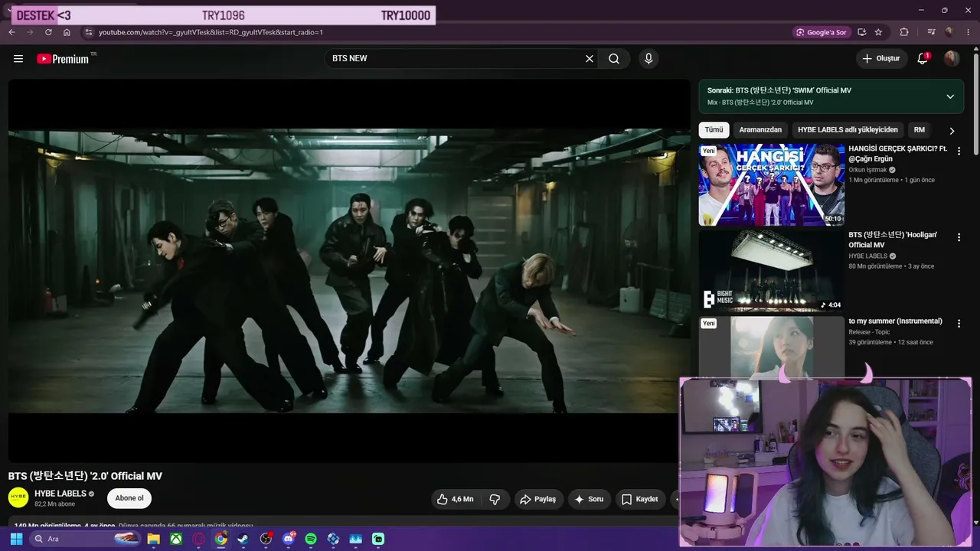Screen dimensions: 980x551
Task: Launch Spotify from the taskbar
Action: click(x=311, y=539)
